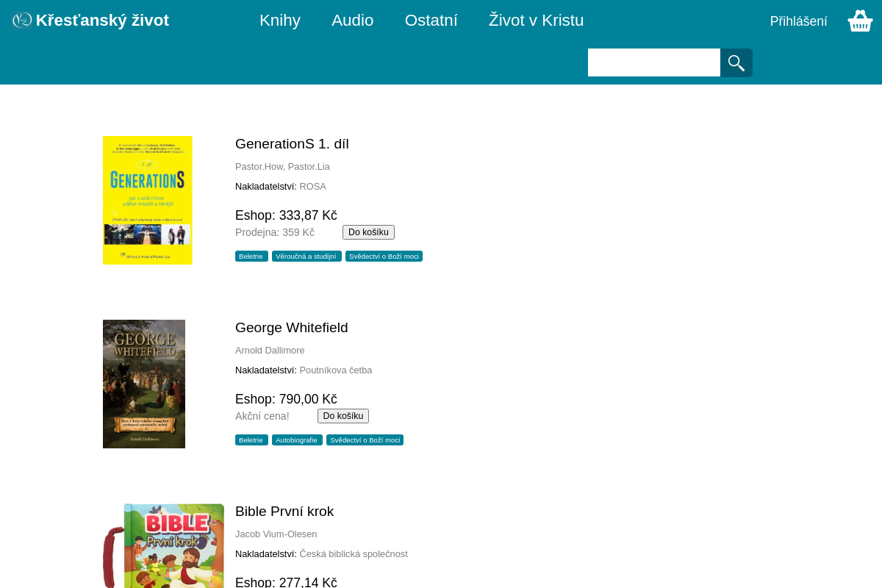Click the Křesťanský život dove logo icon
This screenshot has height=588, width=882.
pos(22,21)
